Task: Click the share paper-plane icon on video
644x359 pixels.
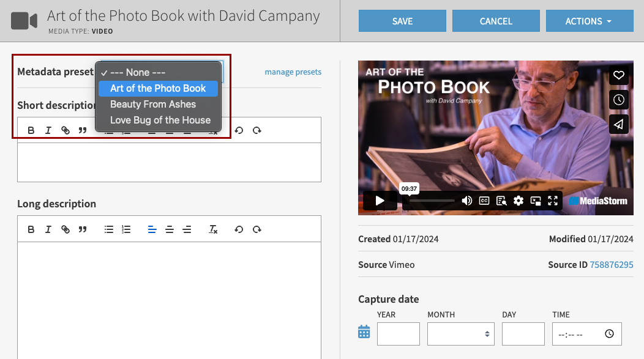Action: 619,124
